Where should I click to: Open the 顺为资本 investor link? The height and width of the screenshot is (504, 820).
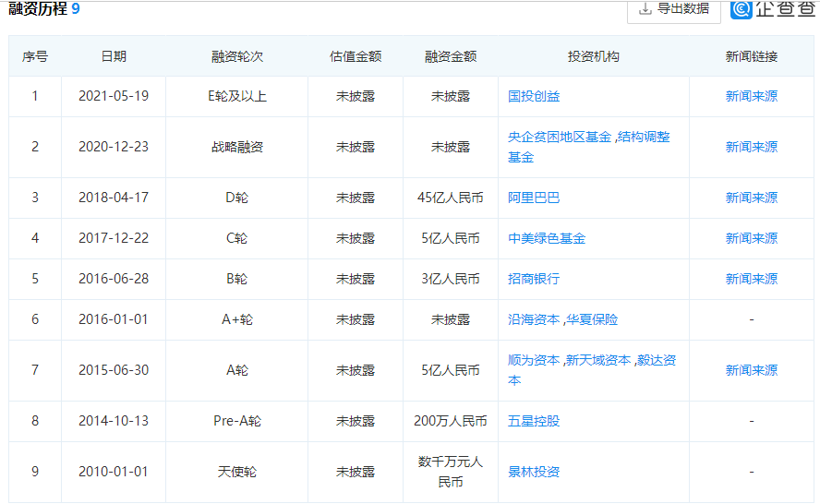(534, 360)
